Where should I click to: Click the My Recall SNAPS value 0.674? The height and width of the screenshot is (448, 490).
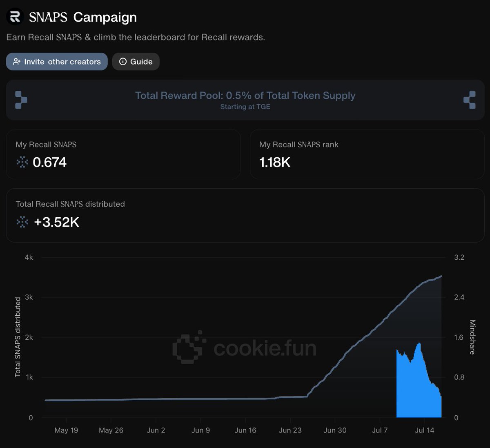point(49,163)
